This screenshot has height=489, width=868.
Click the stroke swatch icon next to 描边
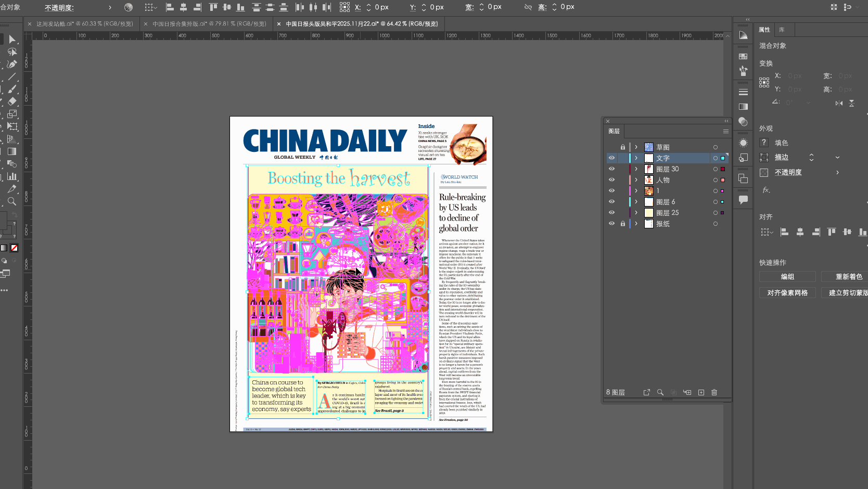click(764, 157)
